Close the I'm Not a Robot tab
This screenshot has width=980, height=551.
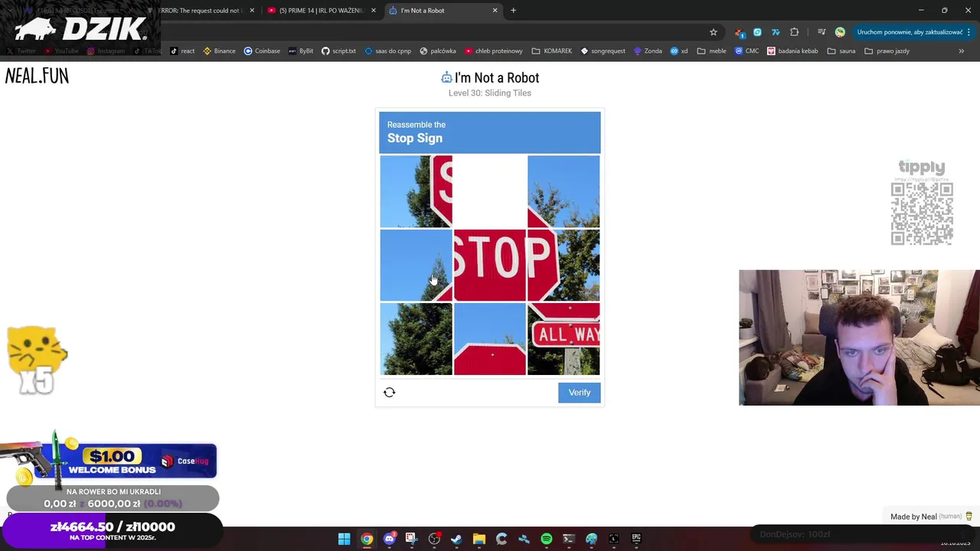(x=495, y=11)
